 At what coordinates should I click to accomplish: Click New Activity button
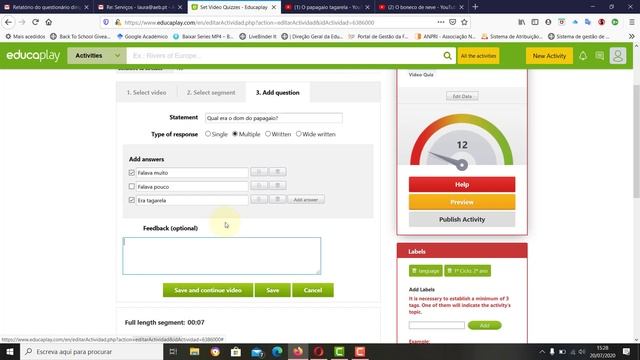tap(549, 56)
